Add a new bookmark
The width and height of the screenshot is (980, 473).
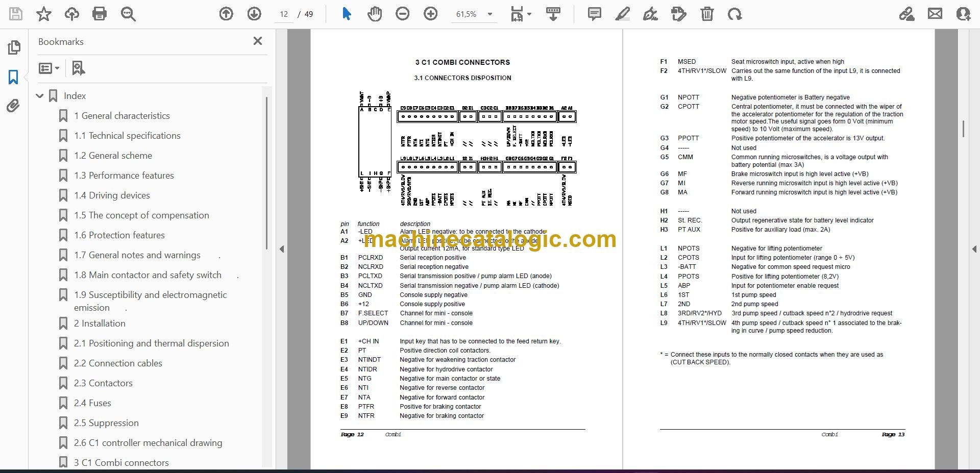78,68
